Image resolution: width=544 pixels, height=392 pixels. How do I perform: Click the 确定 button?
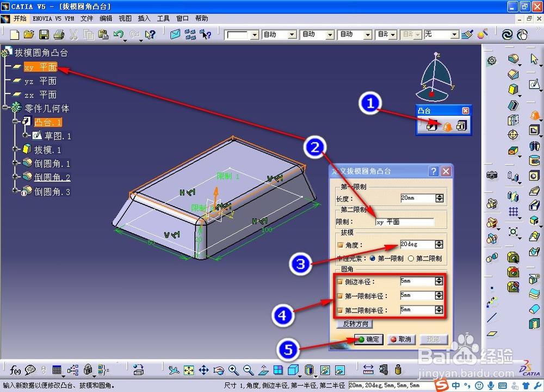369,339
